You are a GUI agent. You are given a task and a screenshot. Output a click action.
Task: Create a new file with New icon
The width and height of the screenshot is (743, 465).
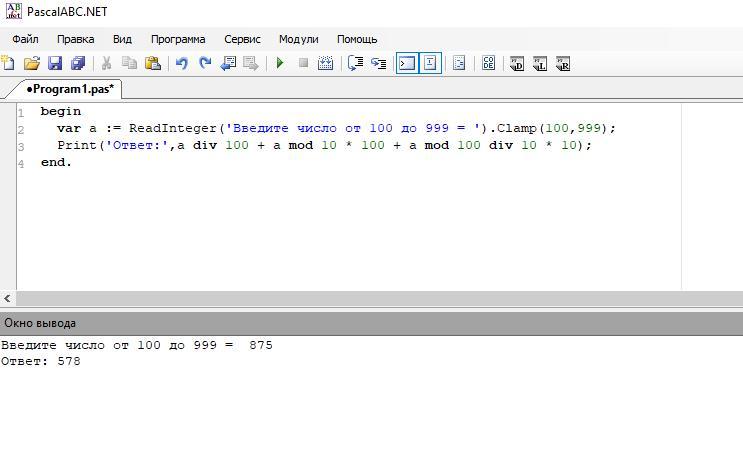point(8,63)
